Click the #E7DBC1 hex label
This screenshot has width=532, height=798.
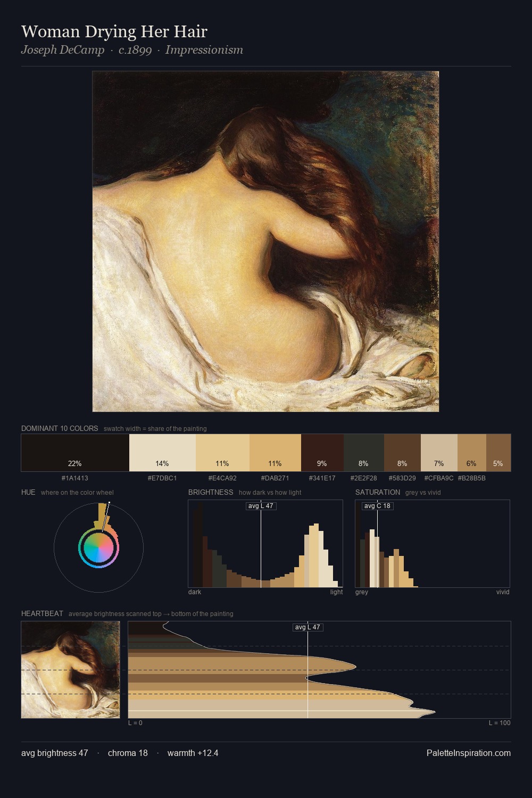pyautogui.click(x=162, y=478)
